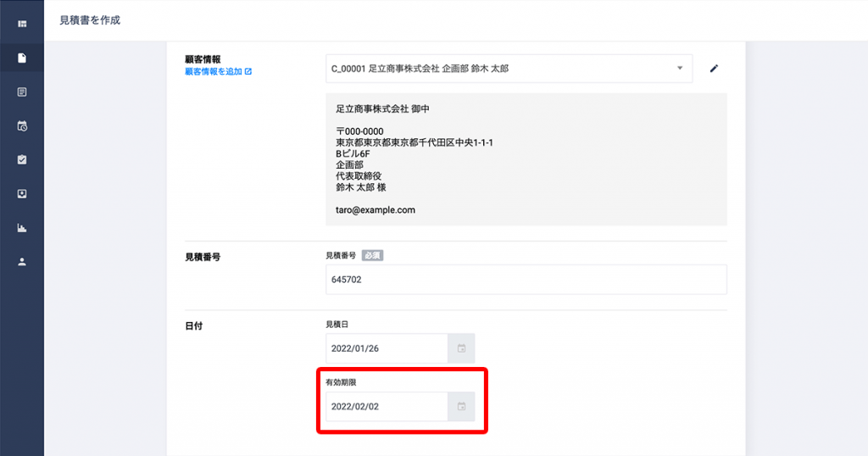The width and height of the screenshot is (868, 456).
Task: Open the dashboard grid icon in sidebar
Action: [22, 24]
